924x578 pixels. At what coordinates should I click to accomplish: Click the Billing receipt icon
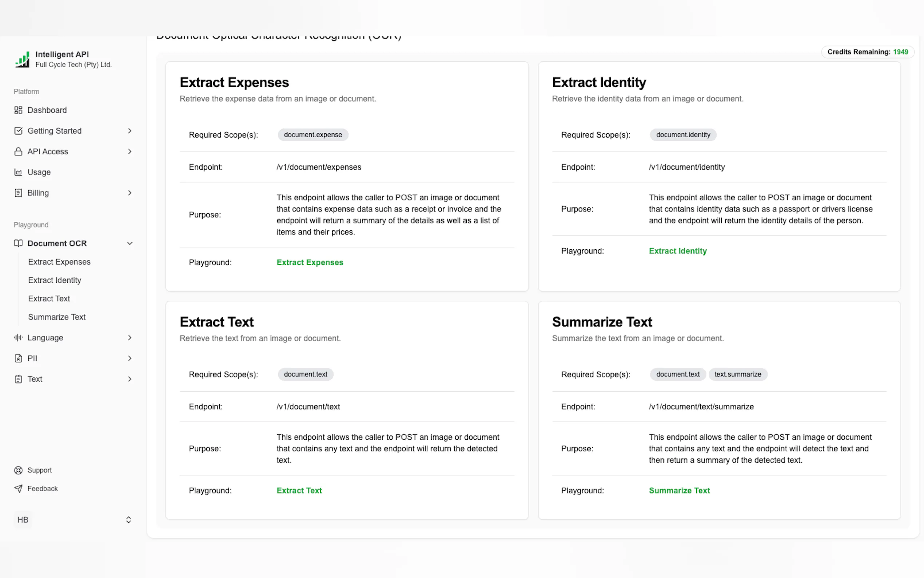click(x=18, y=193)
